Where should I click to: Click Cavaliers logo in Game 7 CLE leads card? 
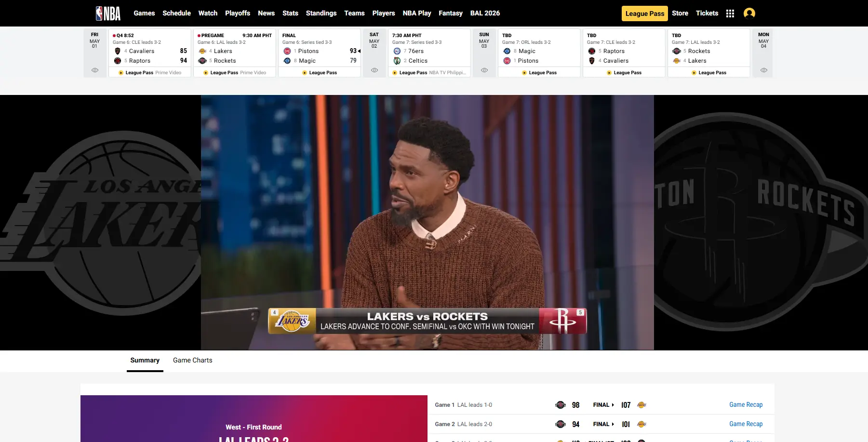tap(592, 61)
